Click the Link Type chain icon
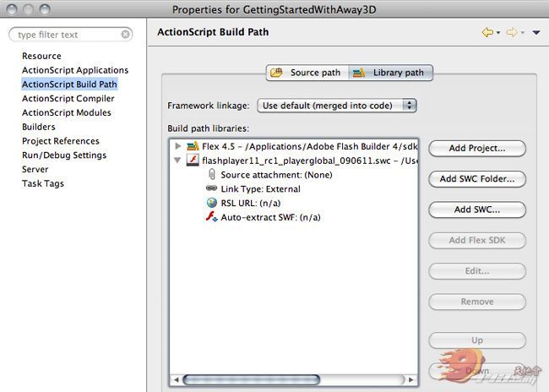 tap(211, 188)
